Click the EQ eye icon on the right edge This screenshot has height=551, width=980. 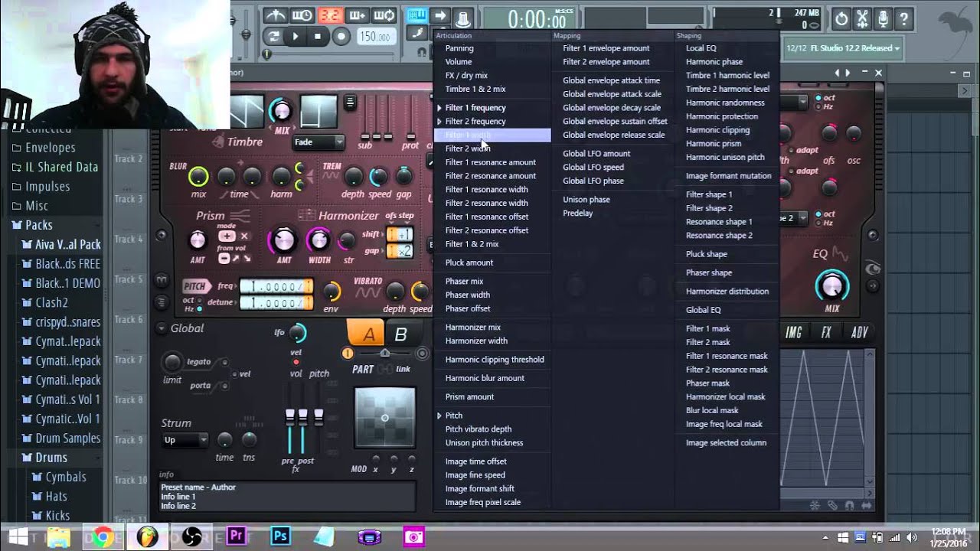(x=872, y=269)
